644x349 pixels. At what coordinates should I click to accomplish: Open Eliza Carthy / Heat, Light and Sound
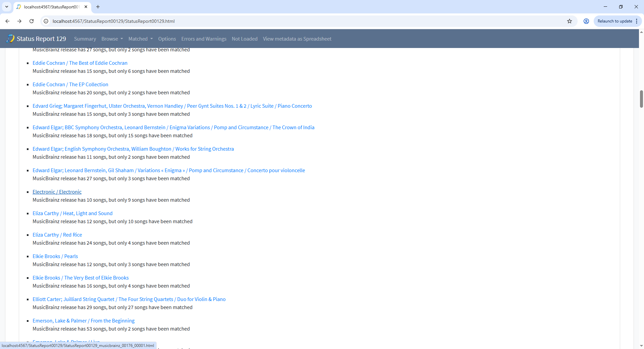pos(72,213)
